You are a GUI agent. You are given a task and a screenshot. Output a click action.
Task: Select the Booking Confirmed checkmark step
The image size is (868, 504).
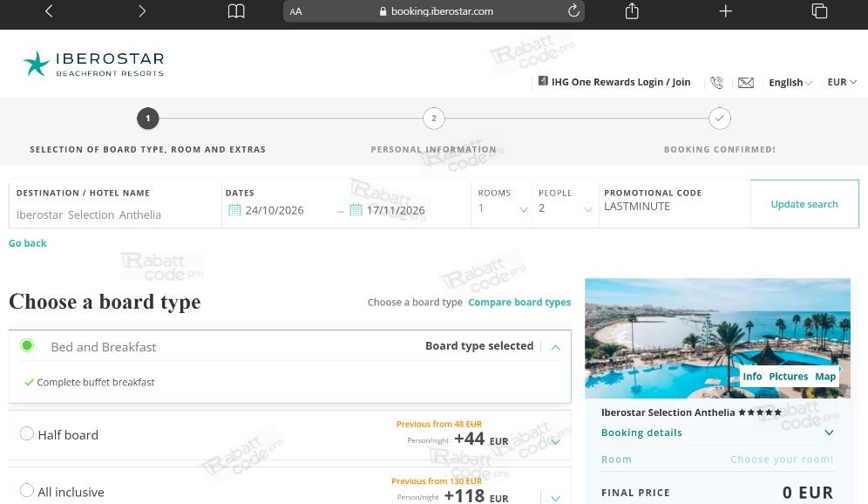[x=720, y=118]
